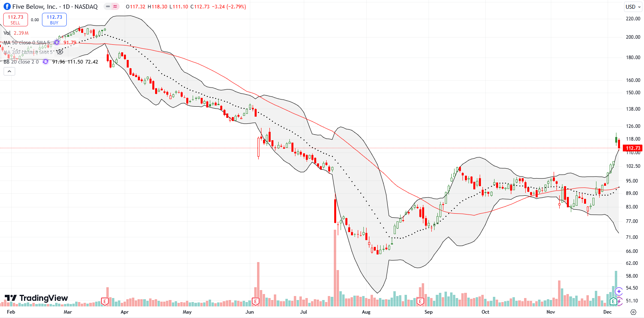Click the Feb label on time axis
Screen dimensions: 644x318
click(x=11, y=312)
